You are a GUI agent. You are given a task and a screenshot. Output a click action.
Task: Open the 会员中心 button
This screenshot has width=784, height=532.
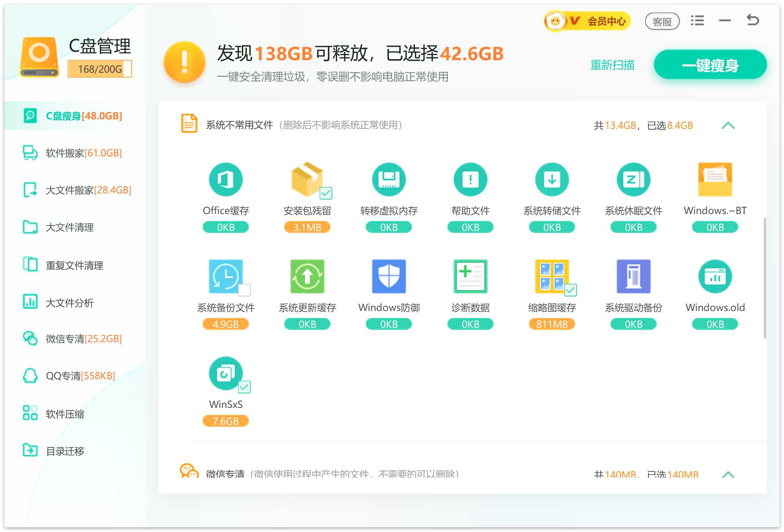click(x=587, y=21)
